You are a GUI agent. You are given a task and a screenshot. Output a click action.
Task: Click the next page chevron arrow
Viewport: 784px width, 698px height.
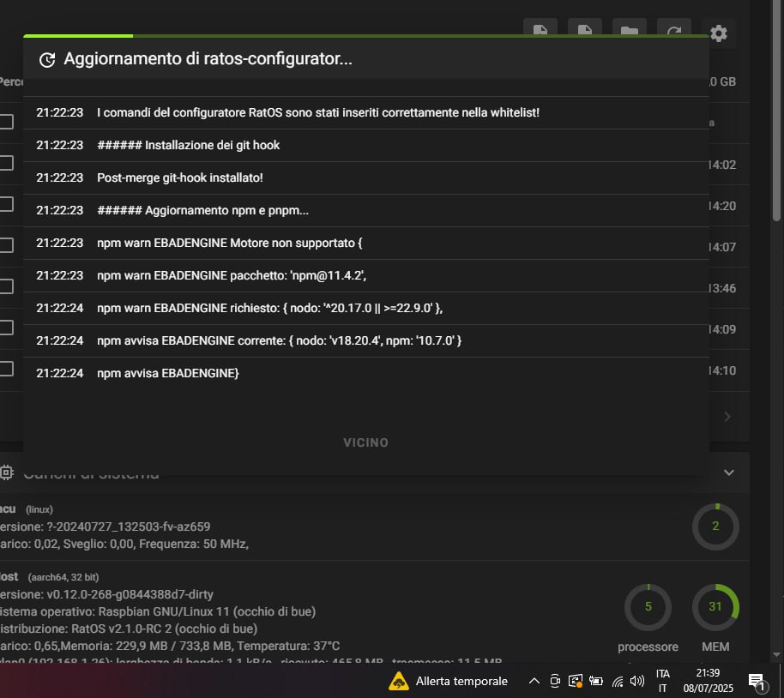pyautogui.click(x=727, y=417)
